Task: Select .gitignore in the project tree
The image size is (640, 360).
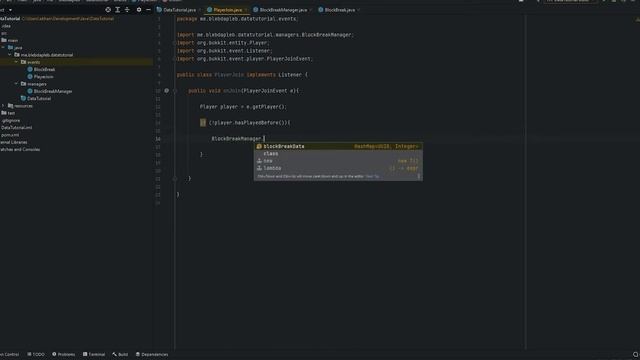Action: [11, 120]
